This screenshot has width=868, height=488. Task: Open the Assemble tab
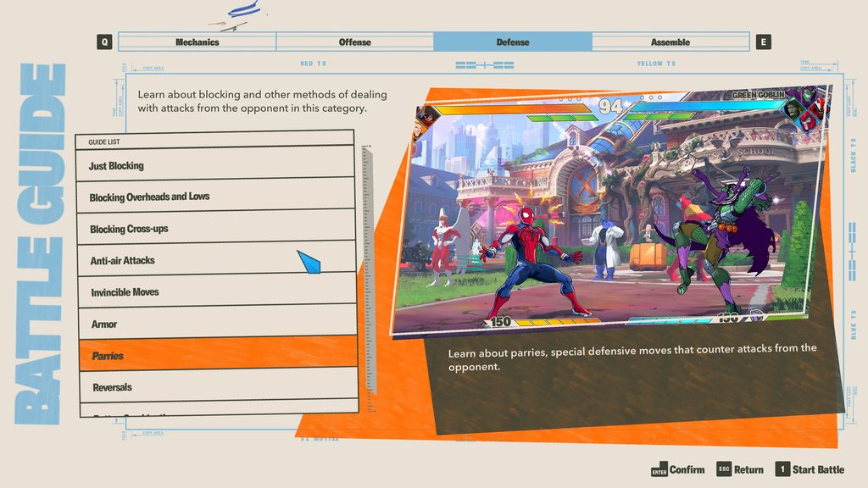pos(670,42)
